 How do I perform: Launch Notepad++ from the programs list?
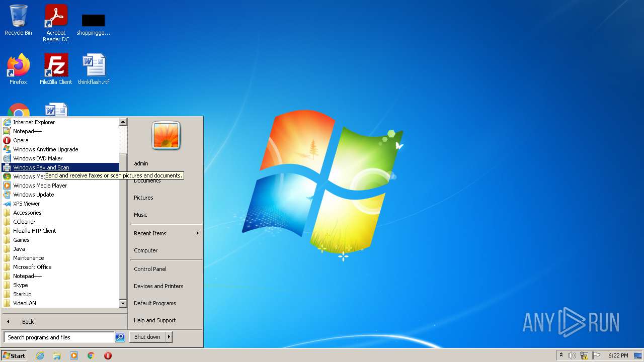pyautogui.click(x=60, y=131)
